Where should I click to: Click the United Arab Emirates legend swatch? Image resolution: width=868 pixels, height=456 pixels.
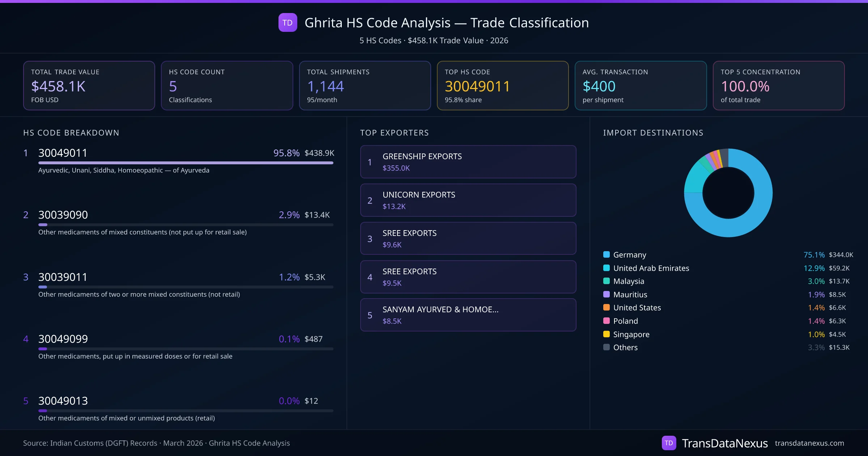(x=607, y=268)
